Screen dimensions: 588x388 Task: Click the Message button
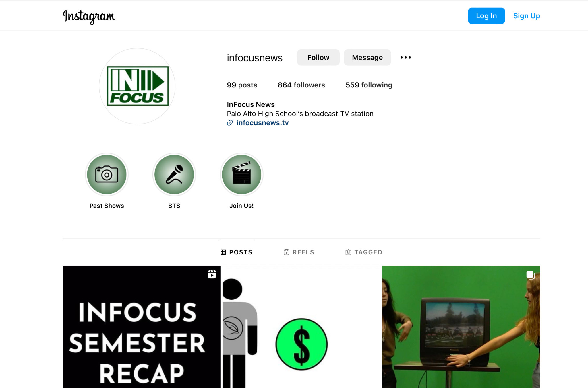[367, 57]
